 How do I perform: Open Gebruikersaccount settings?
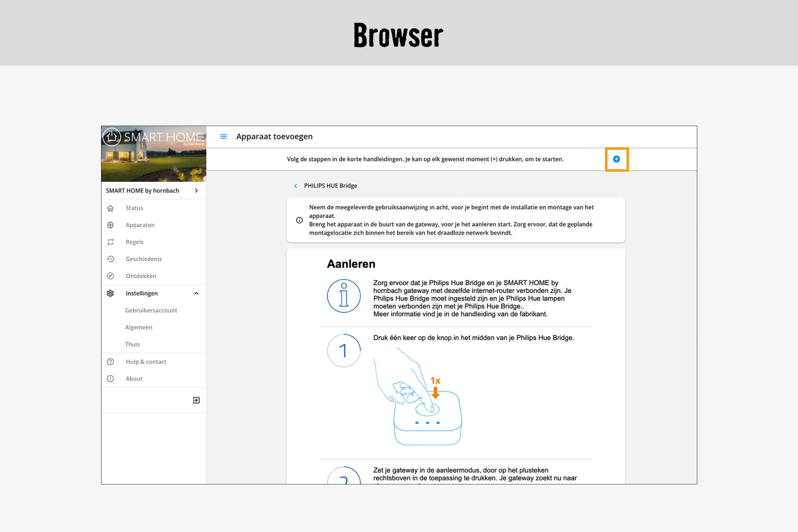[151, 311]
